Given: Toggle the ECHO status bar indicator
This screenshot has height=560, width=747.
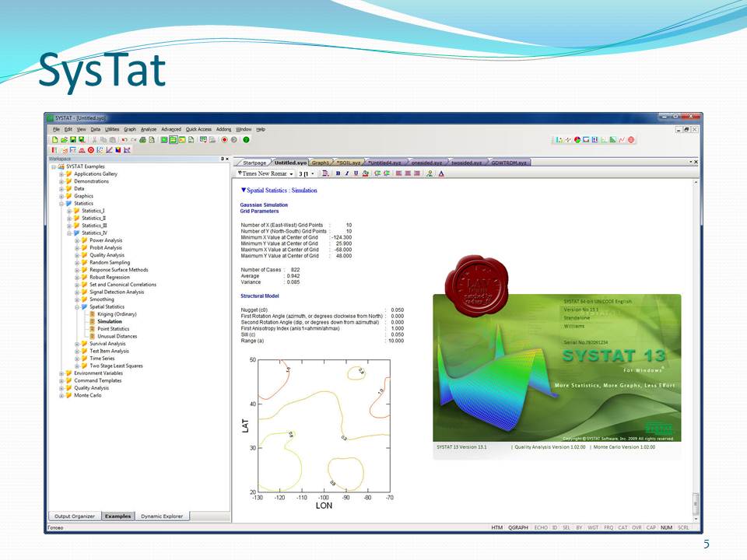Looking at the screenshot, I should coord(541,527).
